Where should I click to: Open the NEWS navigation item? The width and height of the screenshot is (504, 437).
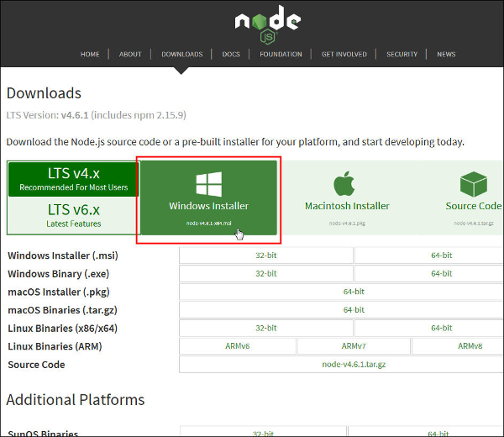446,55
